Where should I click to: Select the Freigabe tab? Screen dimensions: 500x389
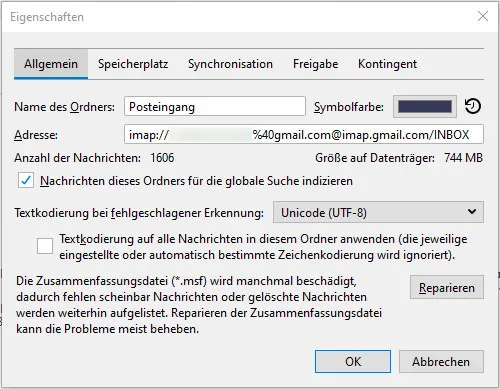(315, 64)
